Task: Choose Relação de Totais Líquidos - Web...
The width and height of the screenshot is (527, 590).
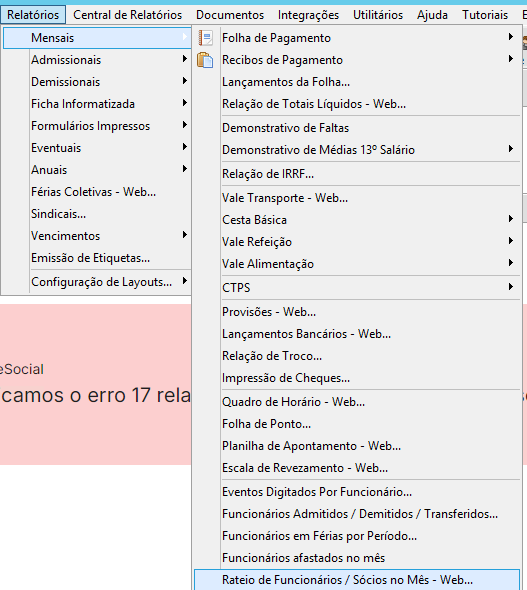Action: (x=357, y=104)
